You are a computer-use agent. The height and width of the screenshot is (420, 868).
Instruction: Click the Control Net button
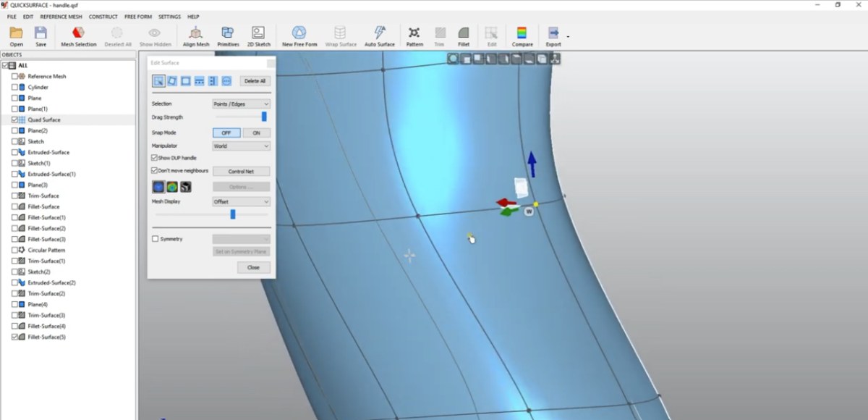tap(241, 171)
